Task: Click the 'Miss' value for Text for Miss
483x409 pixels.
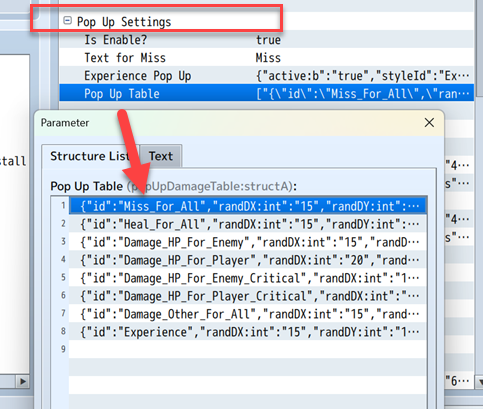Action: coord(268,58)
